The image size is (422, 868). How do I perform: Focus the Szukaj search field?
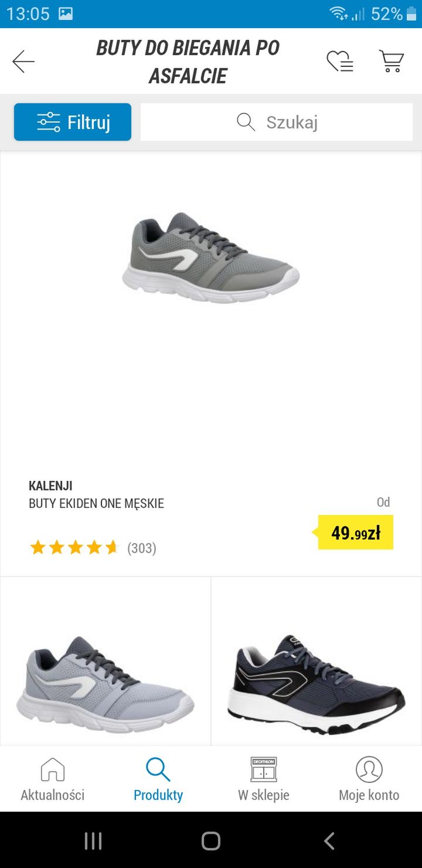pos(277,122)
